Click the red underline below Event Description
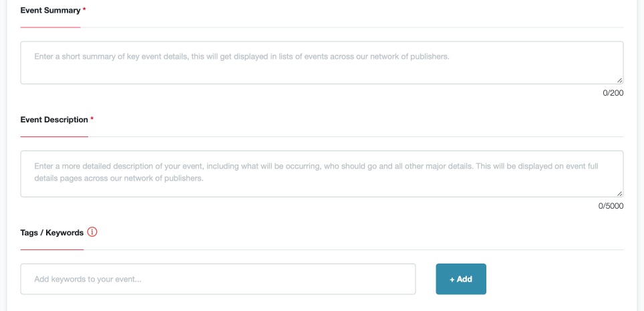The height and width of the screenshot is (311, 644). [x=54, y=136]
